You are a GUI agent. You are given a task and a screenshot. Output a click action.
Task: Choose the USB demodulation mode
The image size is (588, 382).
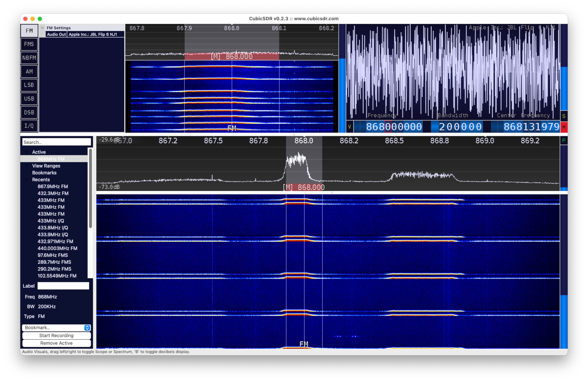[29, 98]
